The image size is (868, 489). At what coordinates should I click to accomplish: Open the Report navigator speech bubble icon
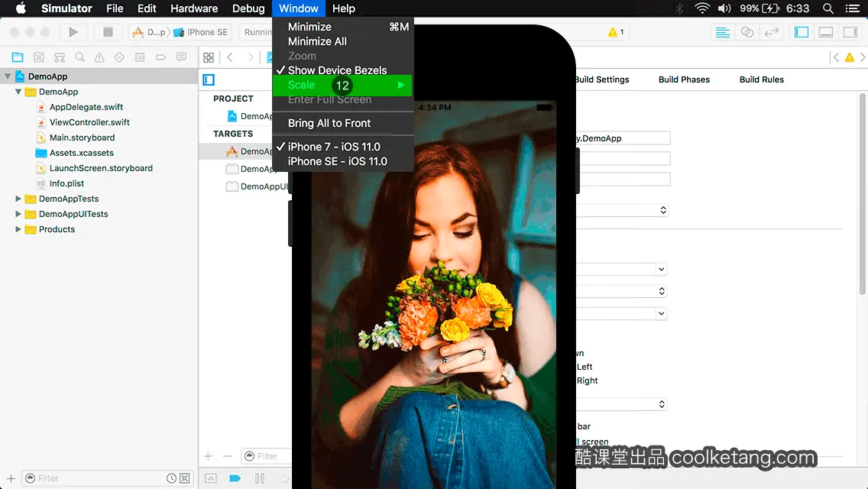(x=181, y=57)
